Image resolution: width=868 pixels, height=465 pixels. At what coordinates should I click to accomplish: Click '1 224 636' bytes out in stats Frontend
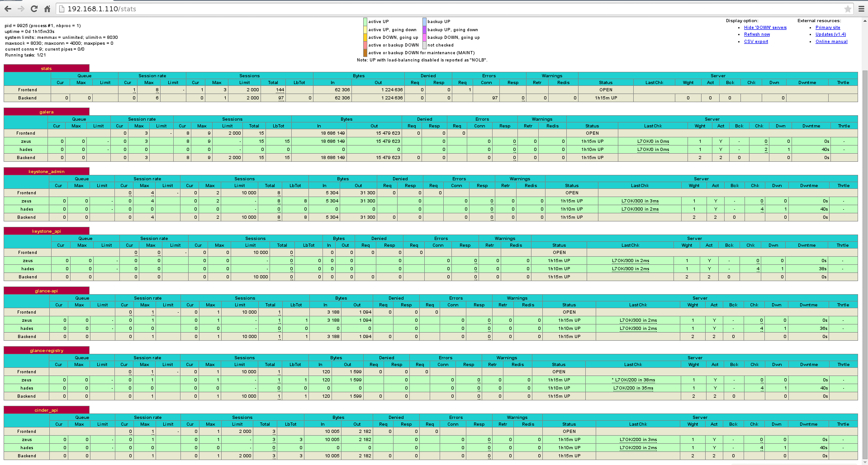(x=392, y=90)
